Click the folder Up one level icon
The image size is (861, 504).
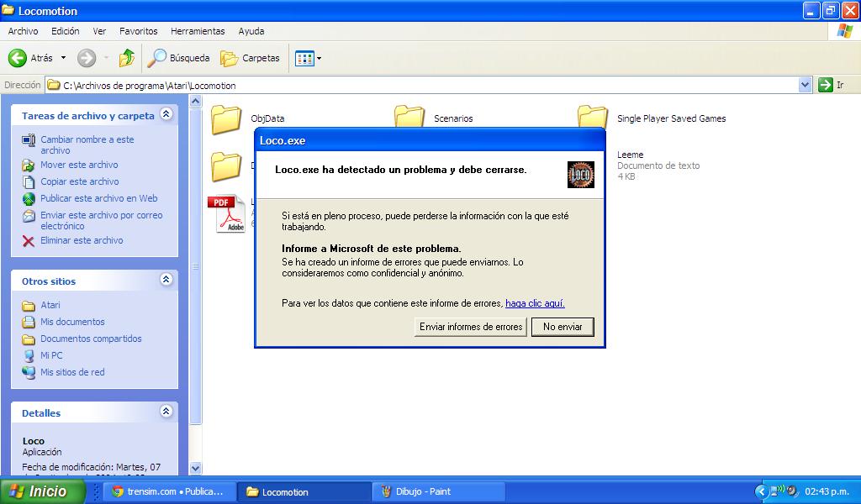(x=127, y=58)
